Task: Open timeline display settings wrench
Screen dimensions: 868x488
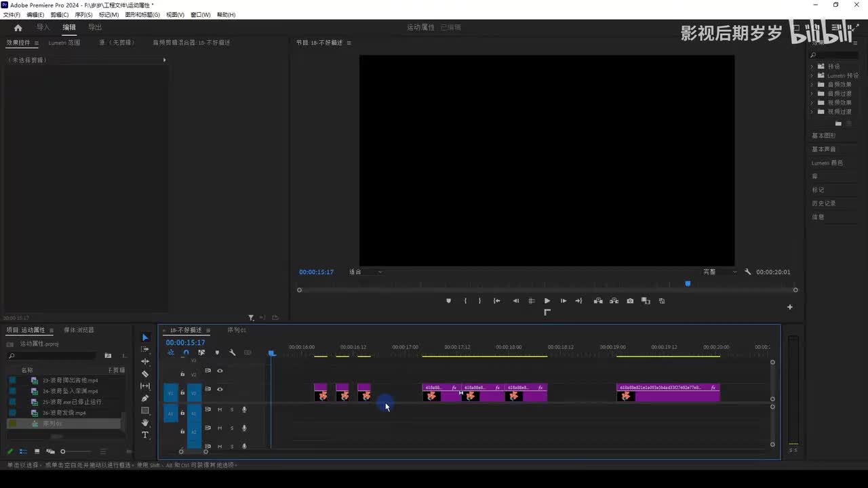Action: pyautogui.click(x=232, y=352)
